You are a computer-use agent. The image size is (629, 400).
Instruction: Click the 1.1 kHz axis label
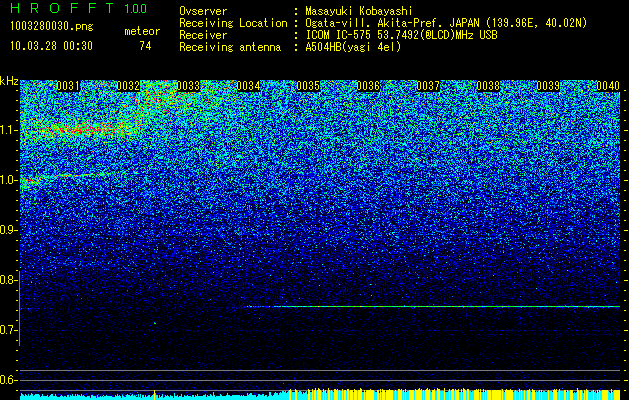8,130
